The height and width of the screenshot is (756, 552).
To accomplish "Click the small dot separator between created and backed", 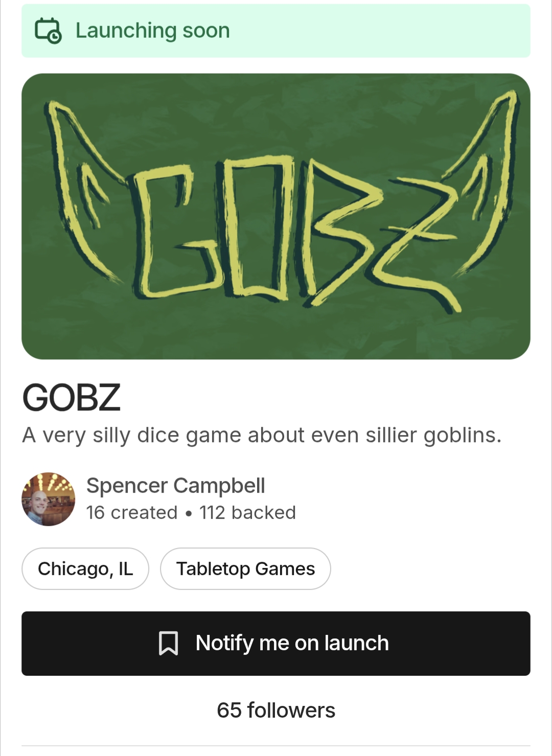I will click(x=189, y=513).
